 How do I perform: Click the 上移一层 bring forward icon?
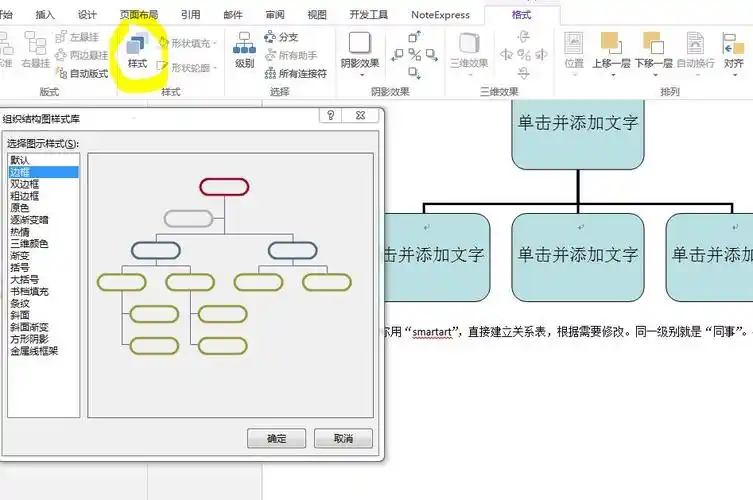click(611, 44)
